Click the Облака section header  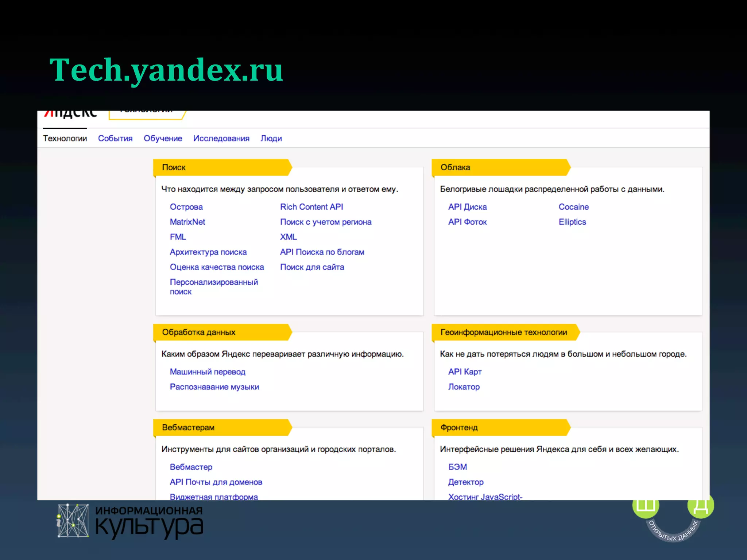pos(501,167)
